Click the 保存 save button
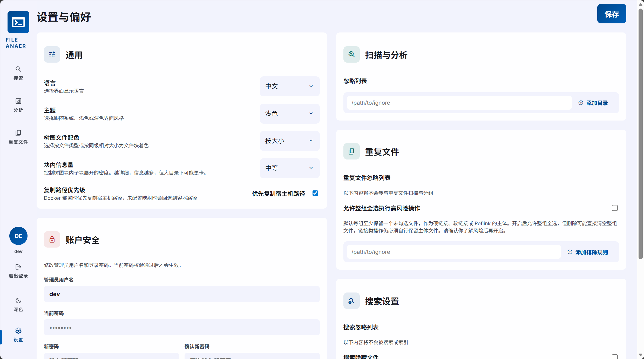Screen dimensions: 644x359 [611, 14]
